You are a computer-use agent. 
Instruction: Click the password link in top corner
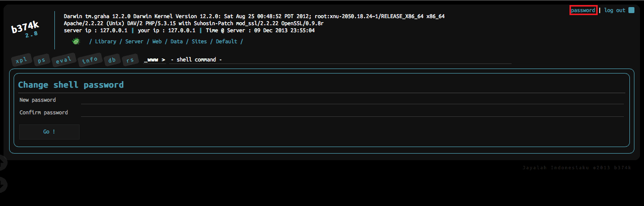coord(583,10)
